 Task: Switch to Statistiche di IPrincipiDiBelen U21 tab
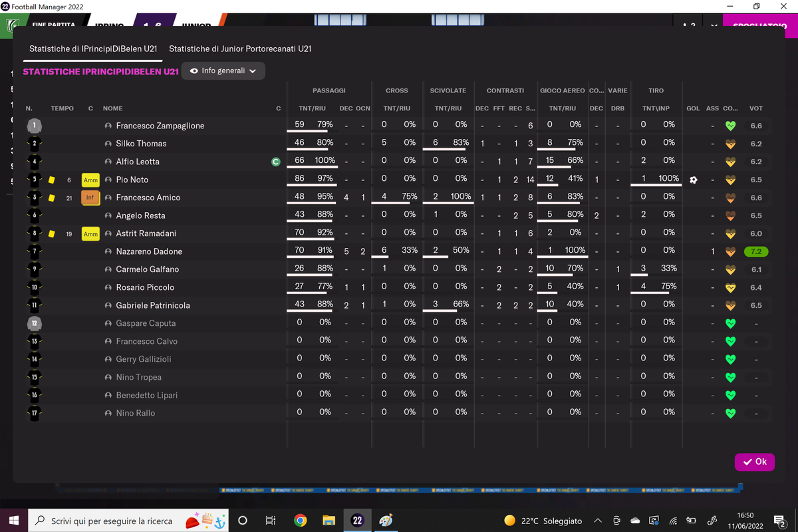point(93,49)
